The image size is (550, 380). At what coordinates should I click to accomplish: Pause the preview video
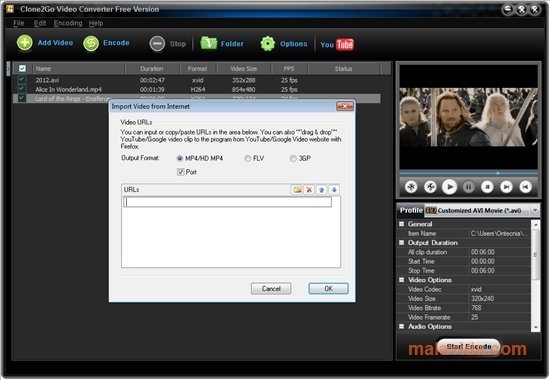coord(468,187)
